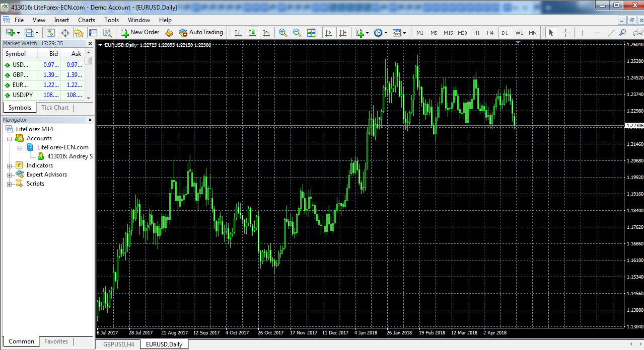
Task: Select the M1 timeframe
Action: [420, 33]
